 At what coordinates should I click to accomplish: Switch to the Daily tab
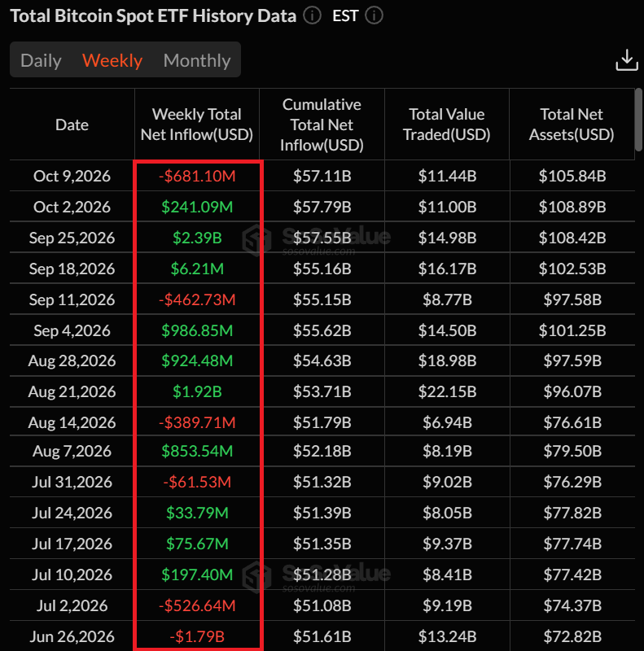coord(41,60)
